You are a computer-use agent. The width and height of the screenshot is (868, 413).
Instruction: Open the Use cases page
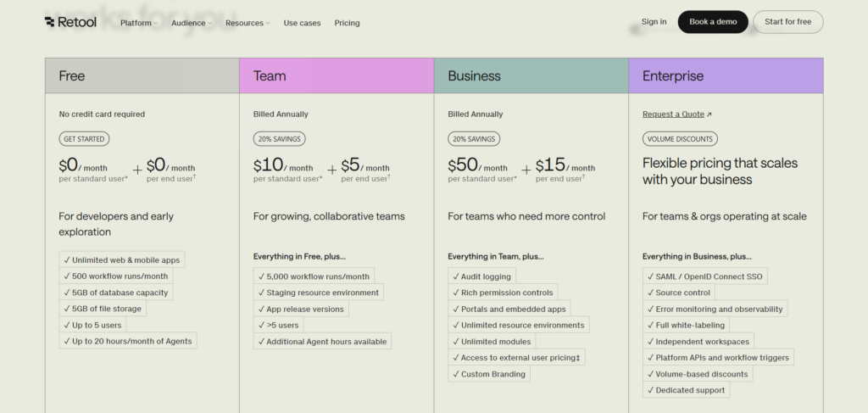point(302,23)
